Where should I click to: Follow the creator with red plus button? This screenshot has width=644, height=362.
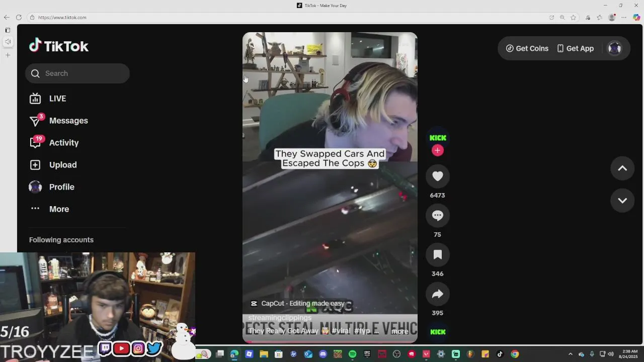(x=438, y=150)
